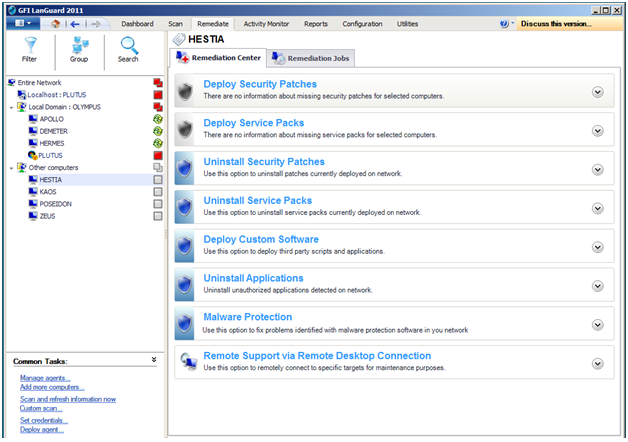Toggle the status box next to KAOS
Viewport: 628px width, 442px height.
158,192
